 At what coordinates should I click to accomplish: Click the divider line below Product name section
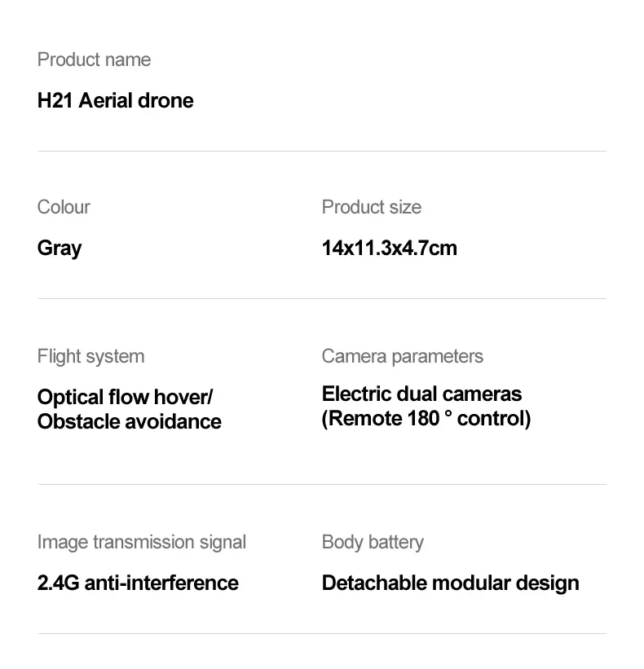[322, 151]
